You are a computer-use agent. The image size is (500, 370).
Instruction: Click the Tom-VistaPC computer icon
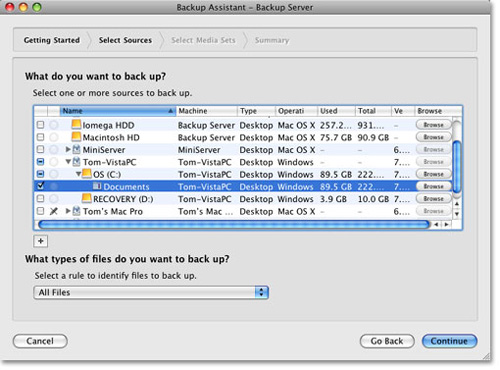[x=76, y=162]
